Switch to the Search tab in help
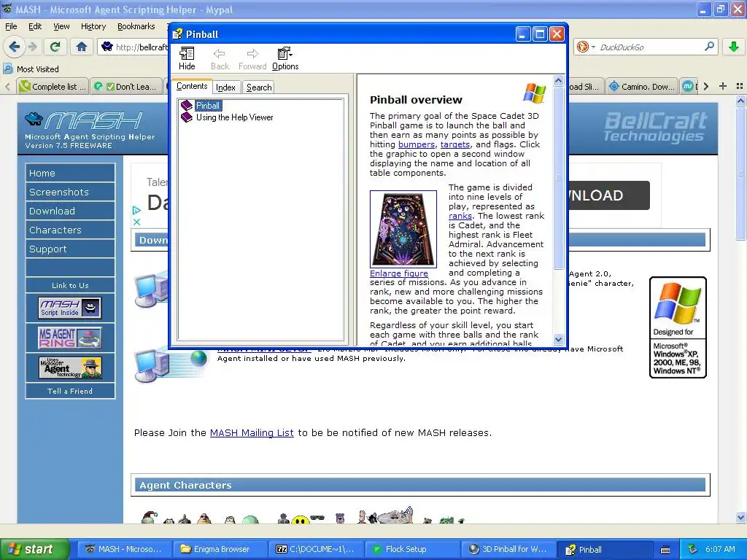Screen dimensions: 747x560 259,87
